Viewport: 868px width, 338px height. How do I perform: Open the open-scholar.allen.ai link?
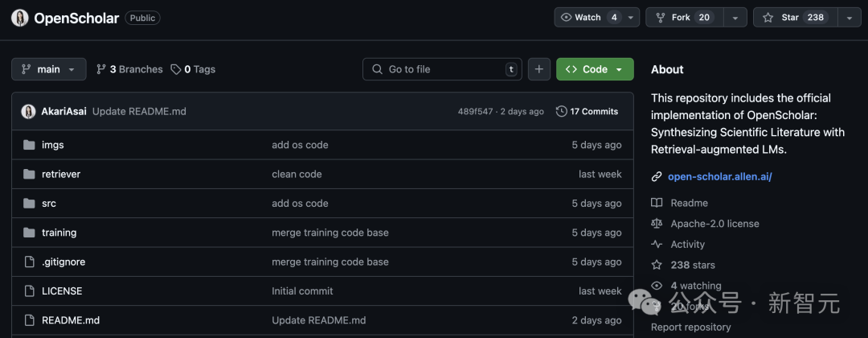[x=719, y=177]
